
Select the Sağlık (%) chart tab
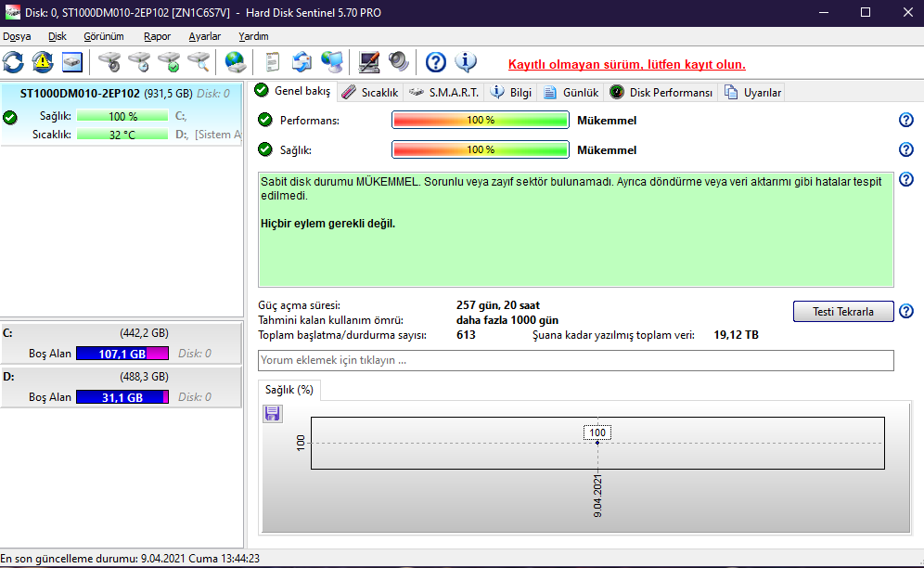[x=289, y=390]
